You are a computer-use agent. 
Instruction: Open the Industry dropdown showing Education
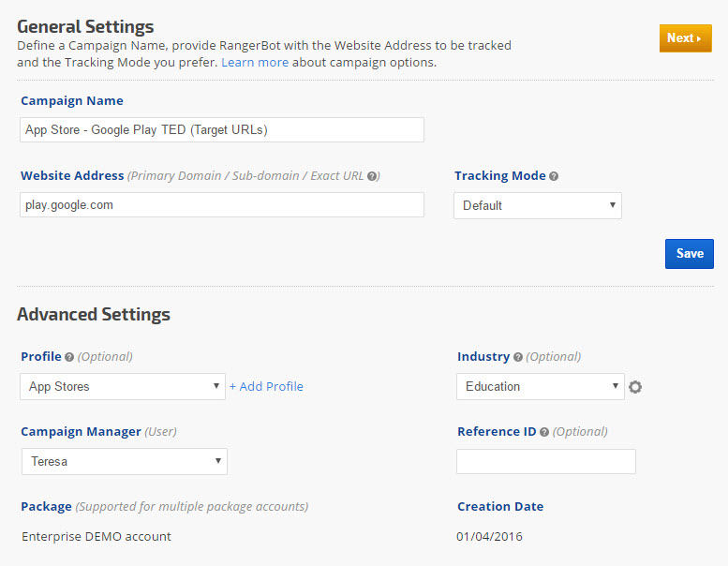(x=540, y=386)
